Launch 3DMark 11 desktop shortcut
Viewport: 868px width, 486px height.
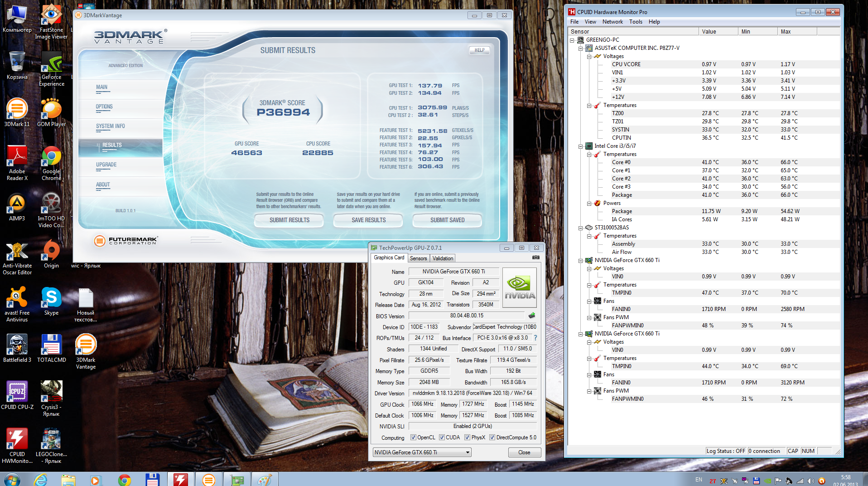(17, 112)
